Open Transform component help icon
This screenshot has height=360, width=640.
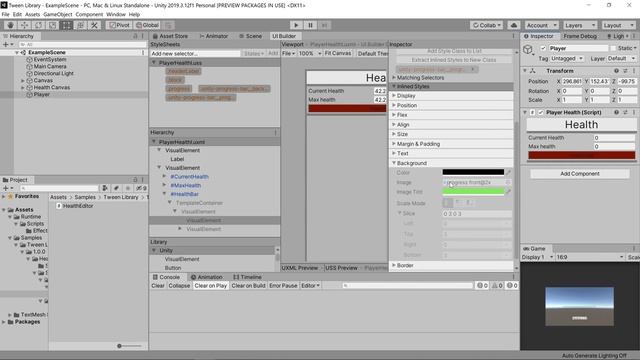[616, 71]
